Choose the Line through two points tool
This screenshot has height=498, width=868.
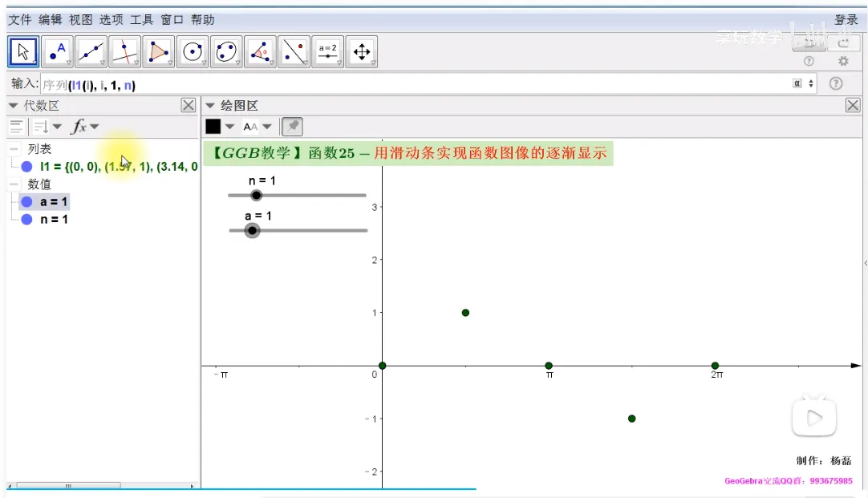point(91,52)
